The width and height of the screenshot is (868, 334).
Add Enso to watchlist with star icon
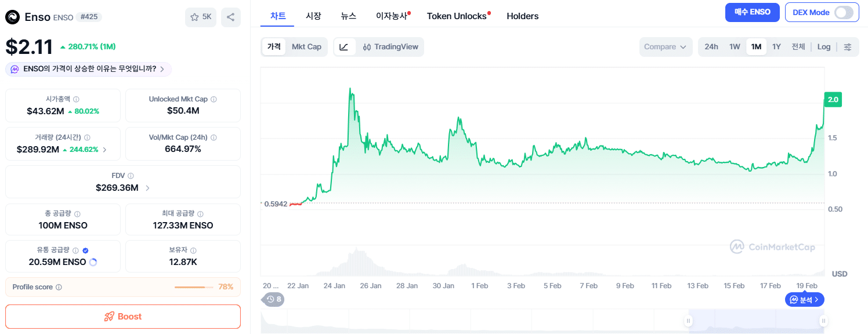click(x=201, y=17)
